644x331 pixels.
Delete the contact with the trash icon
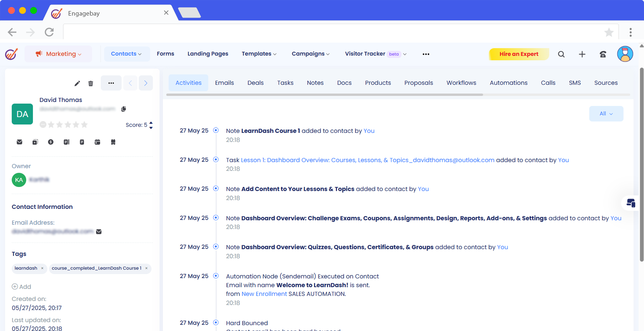(91, 83)
